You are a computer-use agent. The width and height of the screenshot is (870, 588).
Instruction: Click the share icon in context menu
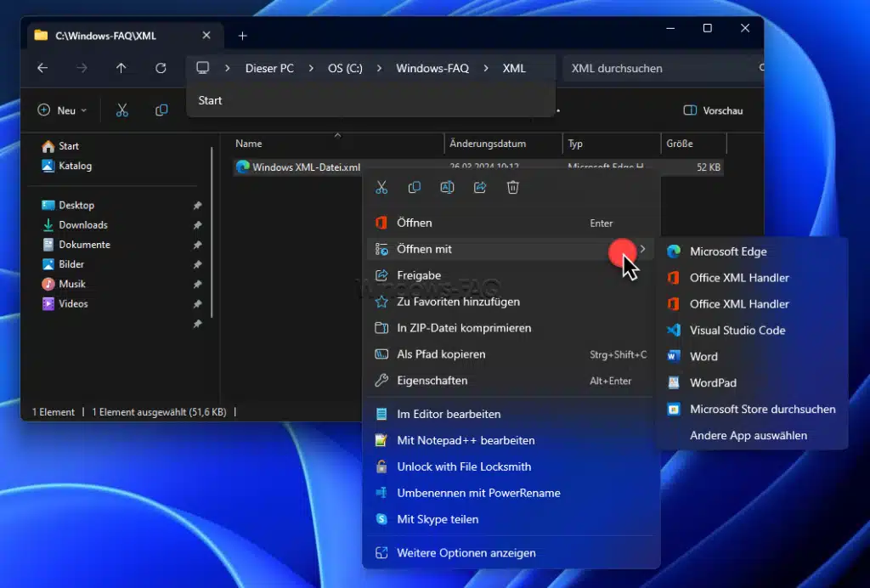tap(480, 188)
